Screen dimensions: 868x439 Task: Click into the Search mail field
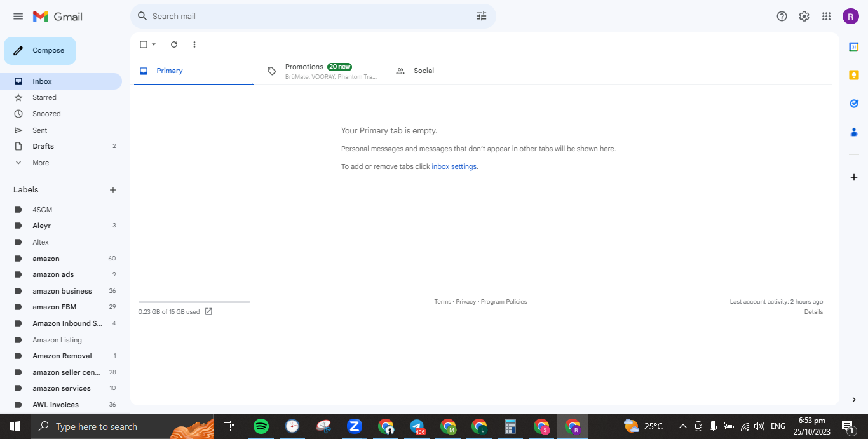click(311, 17)
